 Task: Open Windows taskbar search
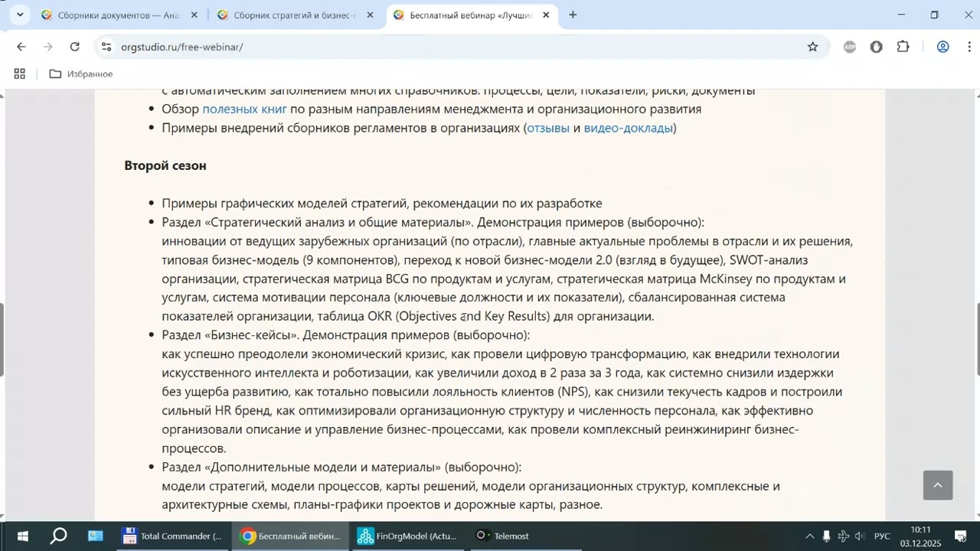pos(58,536)
